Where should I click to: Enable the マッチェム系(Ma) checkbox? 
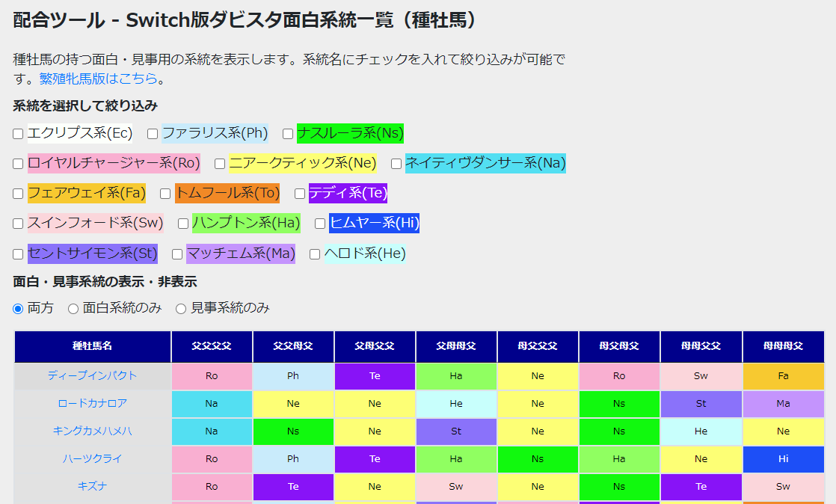177,253
